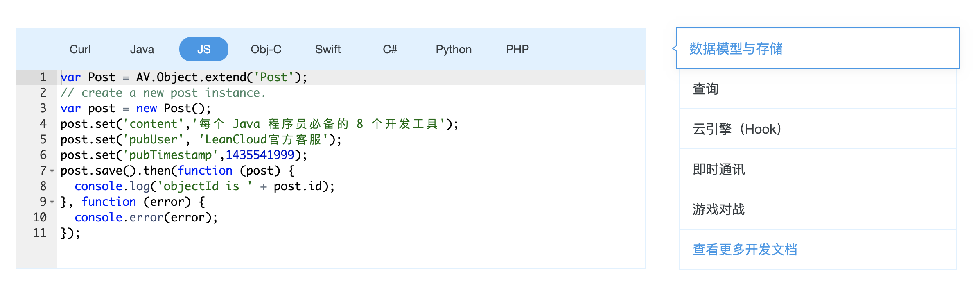Click line number 11 in the gutter
Image resolution: width=980 pixels, height=282 pixels.
pyautogui.click(x=40, y=233)
